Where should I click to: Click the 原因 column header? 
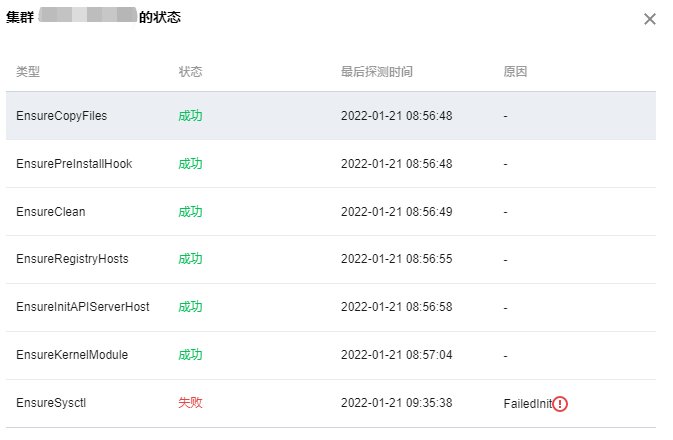click(x=515, y=72)
